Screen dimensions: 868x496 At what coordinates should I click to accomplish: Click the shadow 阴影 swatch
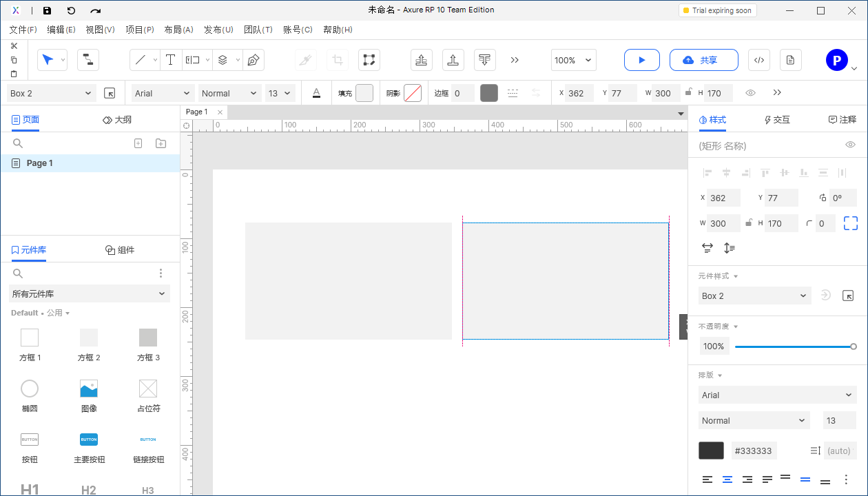[413, 93]
